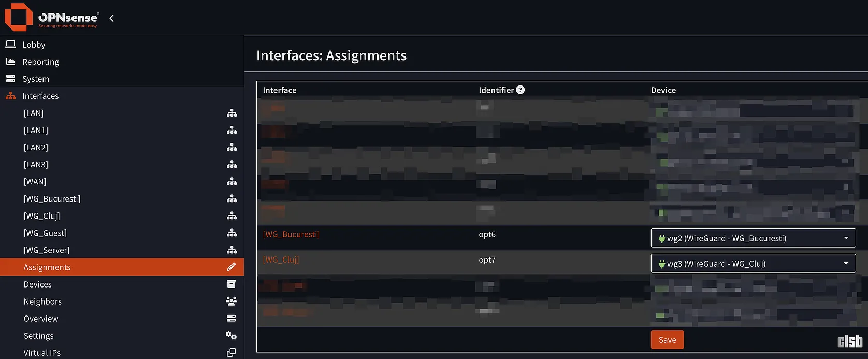Click the sitemap icon beside WG_Cluj
868x359 pixels.
pos(232,216)
